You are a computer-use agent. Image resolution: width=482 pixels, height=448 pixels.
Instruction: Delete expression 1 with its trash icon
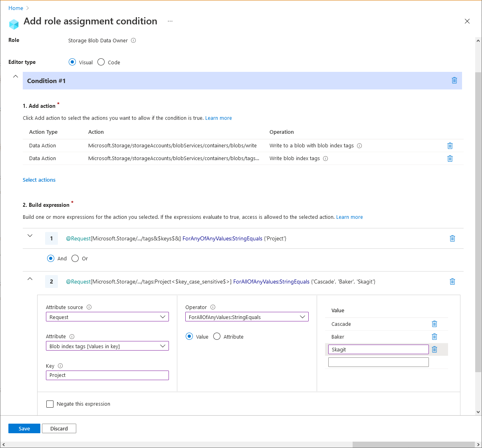point(452,238)
